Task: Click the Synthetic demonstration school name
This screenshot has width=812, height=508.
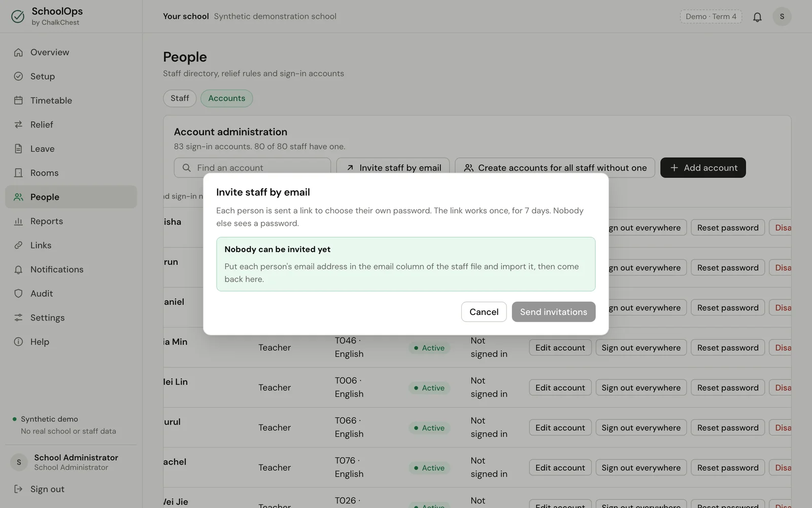Action: click(275, 16)
